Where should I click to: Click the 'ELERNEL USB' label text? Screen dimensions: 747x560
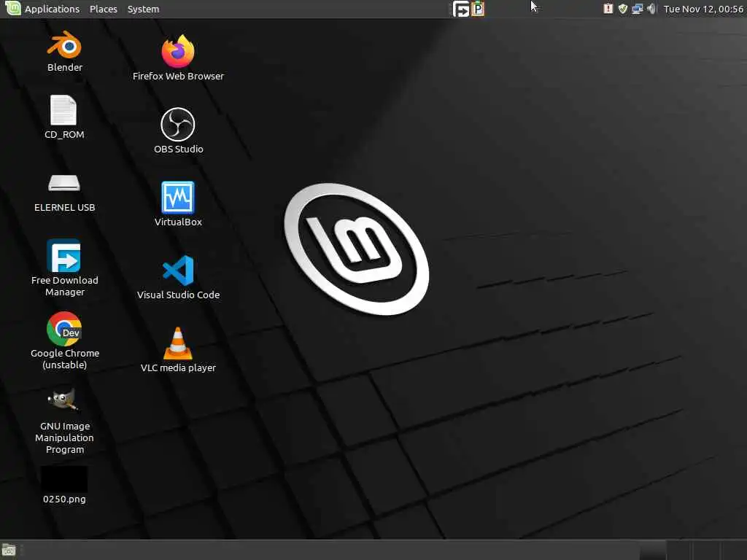click(64, 207)
